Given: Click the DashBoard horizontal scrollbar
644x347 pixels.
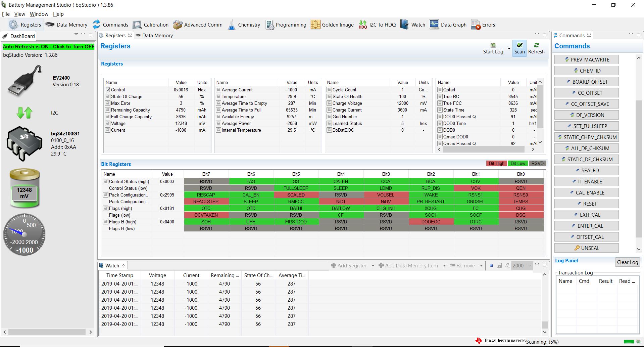Looking at the screenshot, I should point(47,332).
